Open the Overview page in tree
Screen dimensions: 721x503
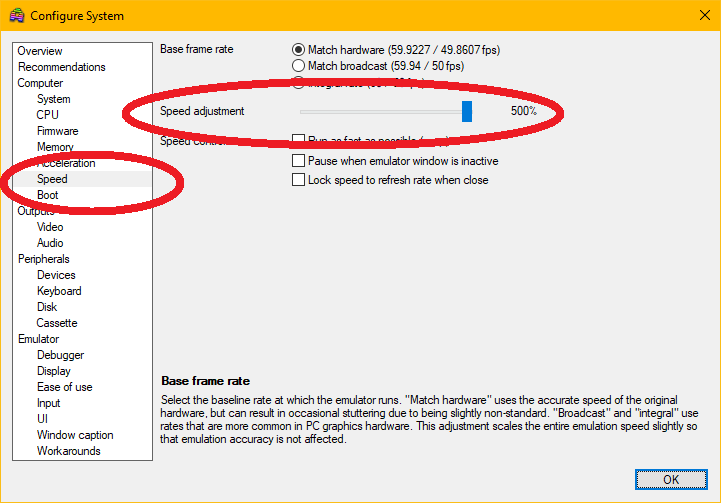[x=40, y=51]
